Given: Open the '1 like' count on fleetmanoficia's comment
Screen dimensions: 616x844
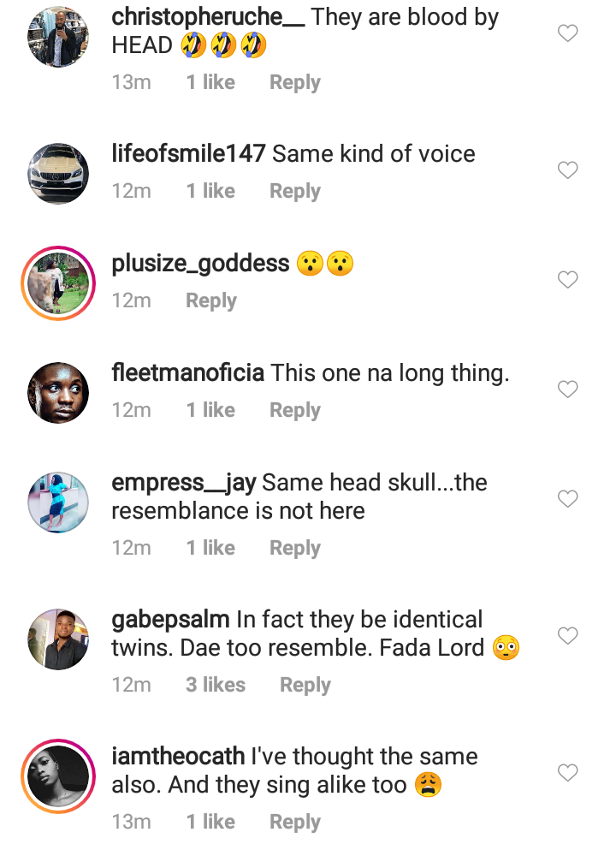Looking at the screenshot, I should point(210,410).
